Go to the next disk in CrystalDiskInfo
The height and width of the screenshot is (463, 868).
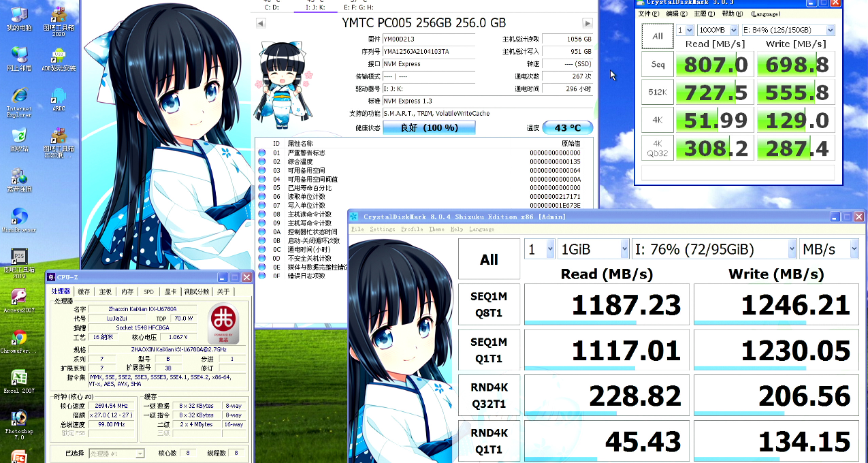(588, 23)
